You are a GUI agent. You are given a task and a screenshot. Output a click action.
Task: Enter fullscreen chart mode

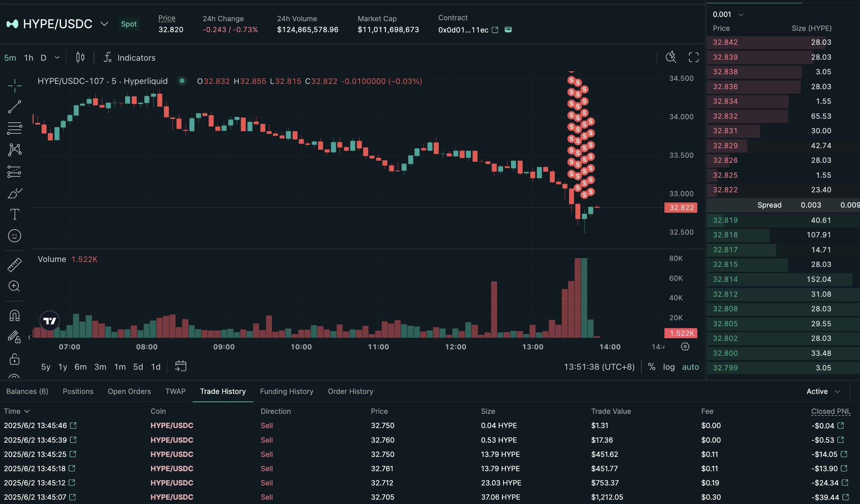tap(693, 57)
